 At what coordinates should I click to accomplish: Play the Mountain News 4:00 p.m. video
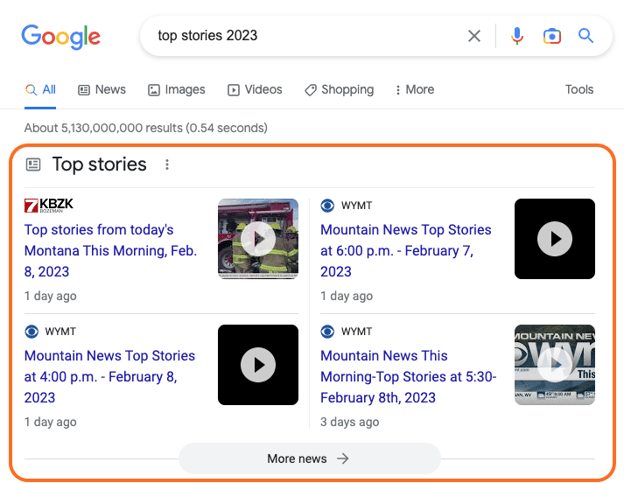[258, 365]
